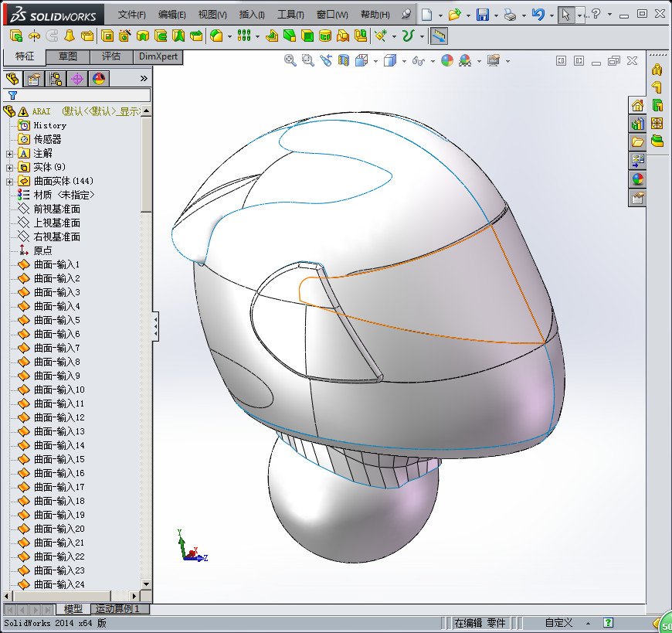Open the PropertyManager tab icon
The width and height of the screenshot is (672, 633).
(33, 79)
